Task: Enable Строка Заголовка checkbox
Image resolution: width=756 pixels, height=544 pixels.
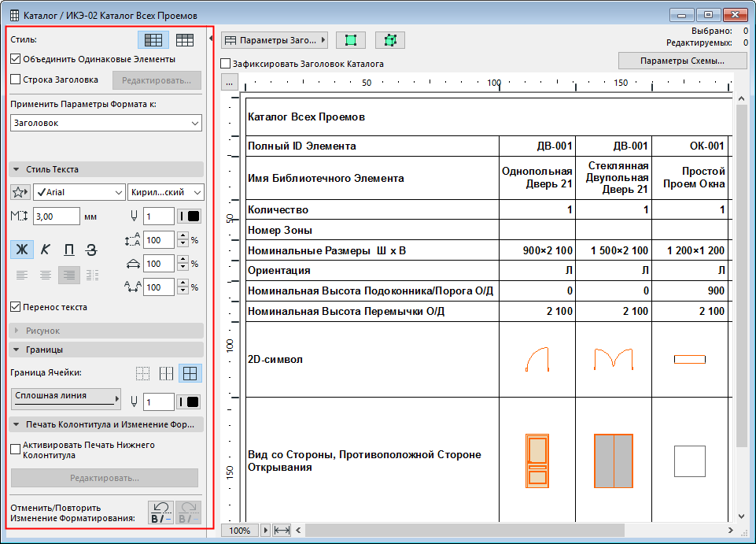Action: [16, 80]
